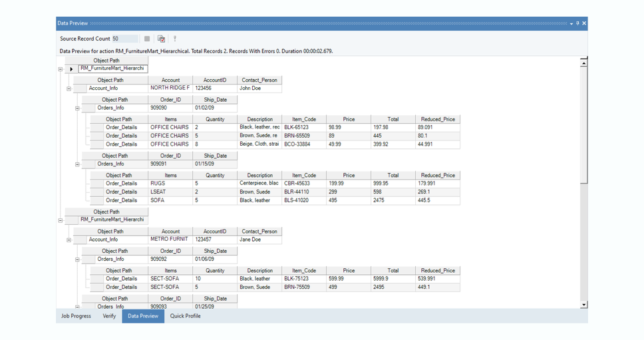Select the Total cell 5999.9

pyautogui.click(x=393, y=278)
